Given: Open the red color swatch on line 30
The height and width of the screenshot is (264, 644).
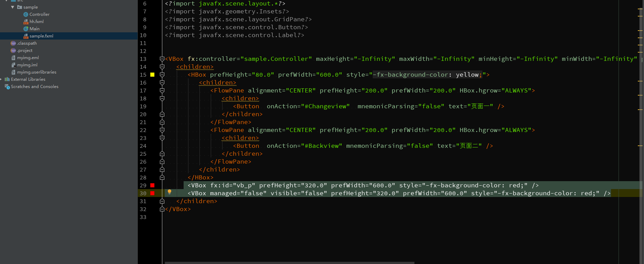Looking at the screenshot, I should coord(152,193).
